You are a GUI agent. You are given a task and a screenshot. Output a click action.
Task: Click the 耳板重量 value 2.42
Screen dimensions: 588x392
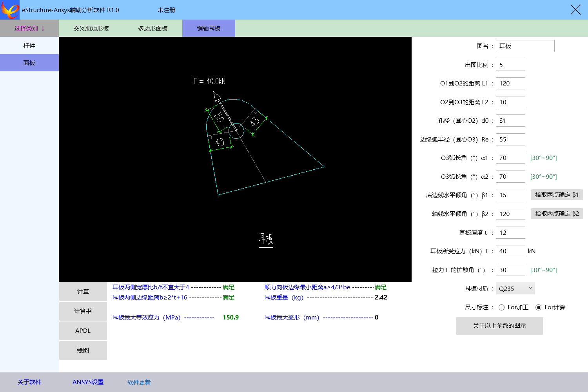coord(381,297)
